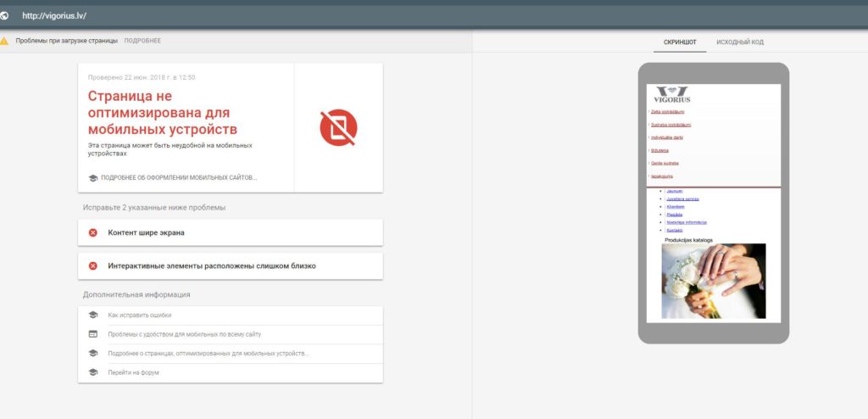Viewport: 868px width, 419px height.
Task: Switch to the ИСХОДНЫЙ КОД tab
Action: (x=740, y=42)
